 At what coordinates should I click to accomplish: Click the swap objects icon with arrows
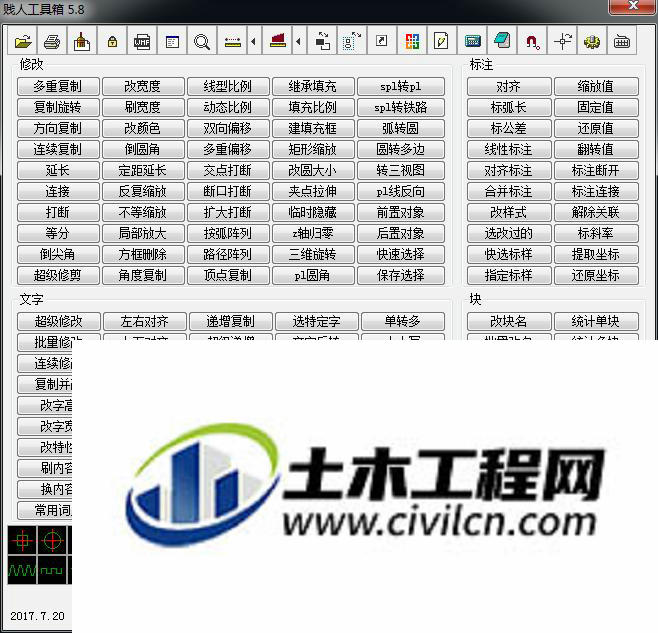322,41
